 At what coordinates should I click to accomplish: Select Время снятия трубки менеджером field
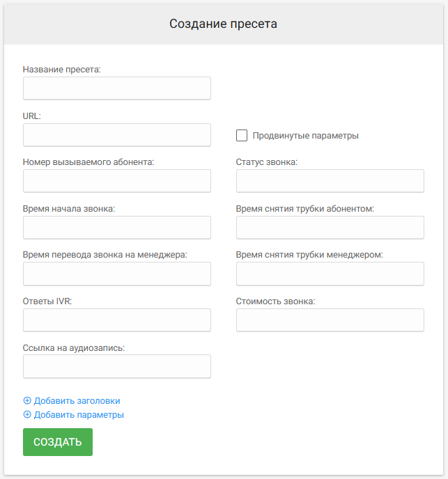tap(330, 274)
